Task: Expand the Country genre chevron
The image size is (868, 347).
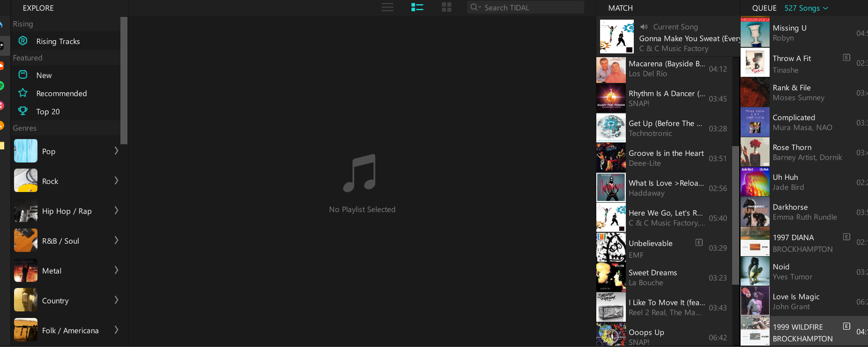Action: (x=116, y=300)
